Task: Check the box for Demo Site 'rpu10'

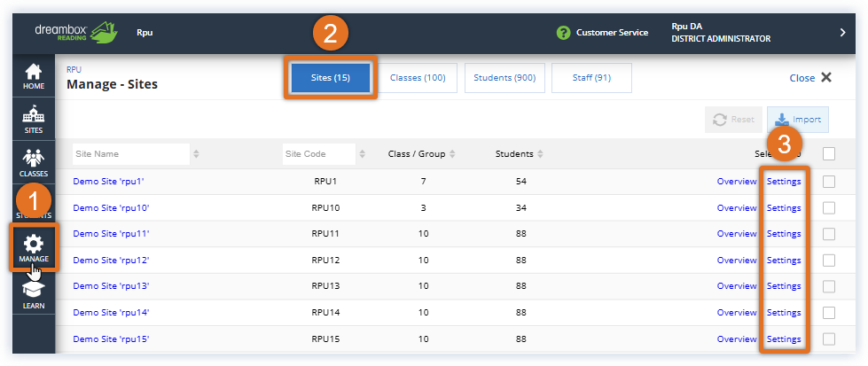Action: (x=829, y=208)
